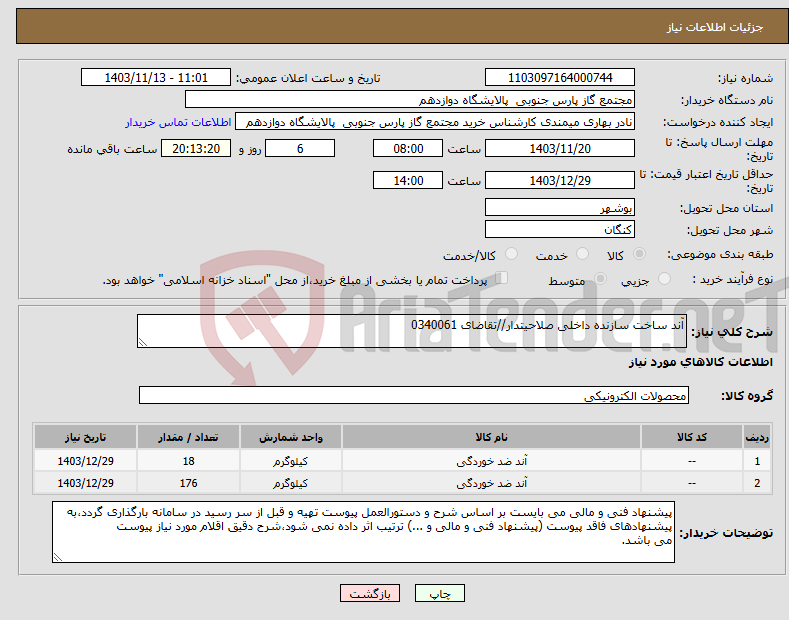Click the جزئیات اطلاعات نیاز page title
Image resolution: width=789 pixels, height=620 pixels.
tap(715, 27)
